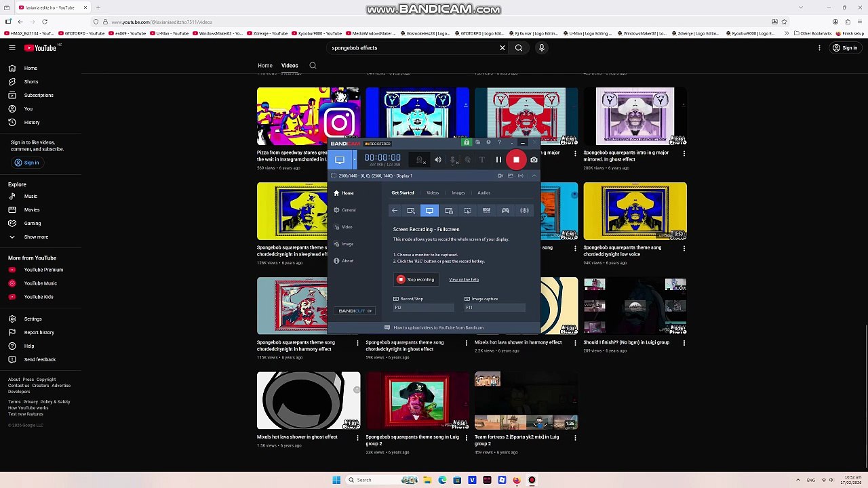Collapse the Bandicam panel with chevron
This screenshot has width=868, height=488.
534,176
